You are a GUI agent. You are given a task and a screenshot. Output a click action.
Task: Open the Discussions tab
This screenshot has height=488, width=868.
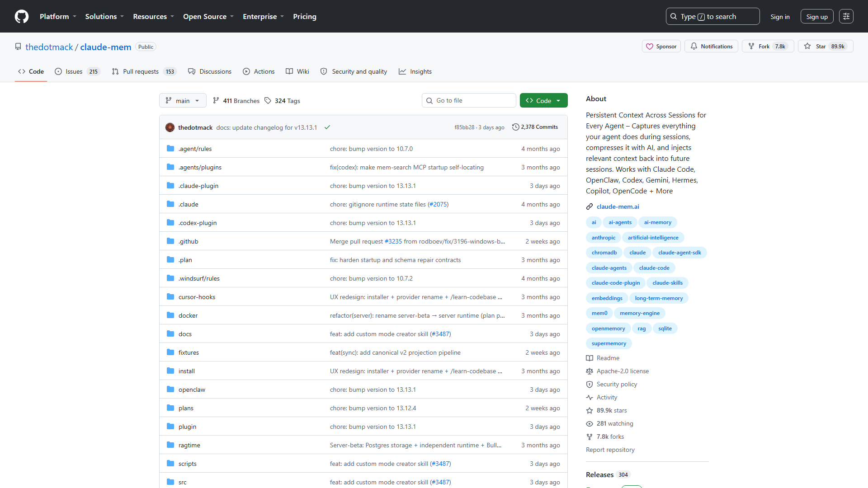pyautogui.click(x=210, y=71)
